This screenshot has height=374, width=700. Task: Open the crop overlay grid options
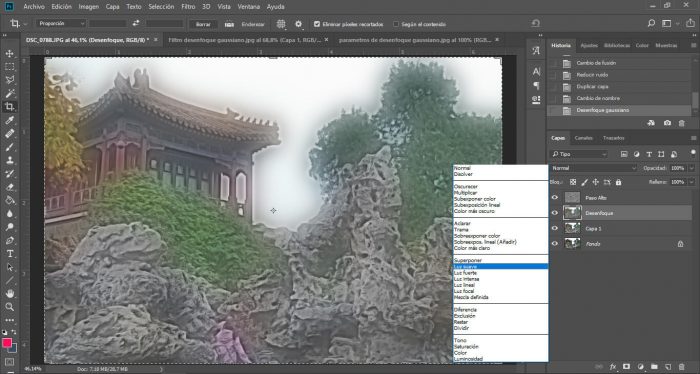[x=281, y=24]
